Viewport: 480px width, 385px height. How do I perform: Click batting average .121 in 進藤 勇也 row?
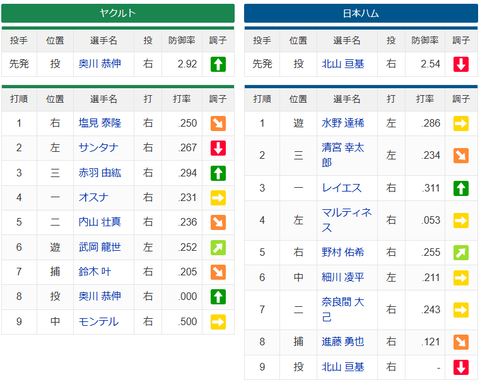(x=431, y=342)
